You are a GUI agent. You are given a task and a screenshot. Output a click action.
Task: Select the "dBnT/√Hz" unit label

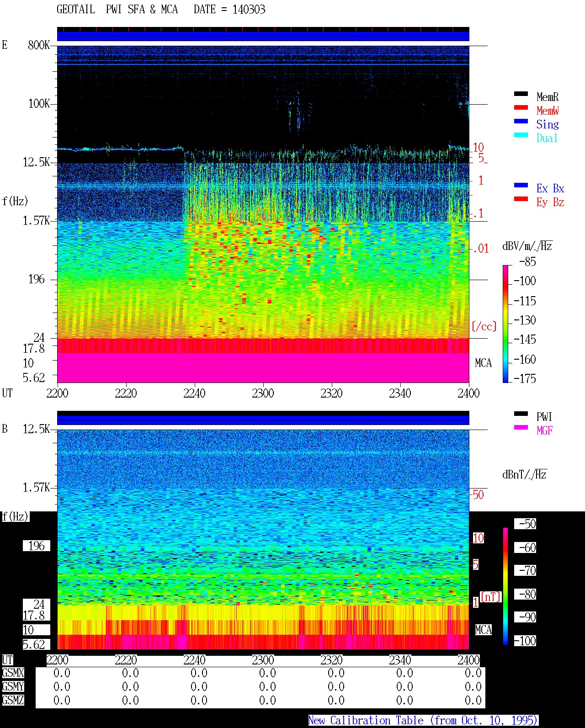[x=524, y=474]
